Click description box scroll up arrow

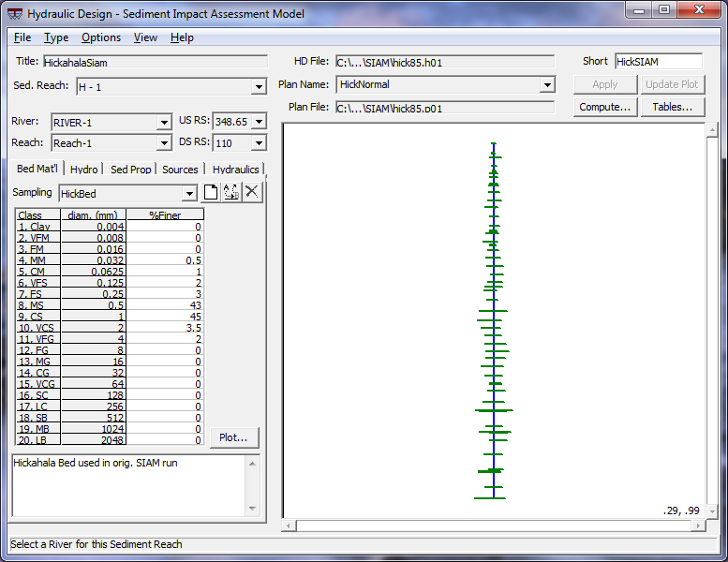click(252, 464)
